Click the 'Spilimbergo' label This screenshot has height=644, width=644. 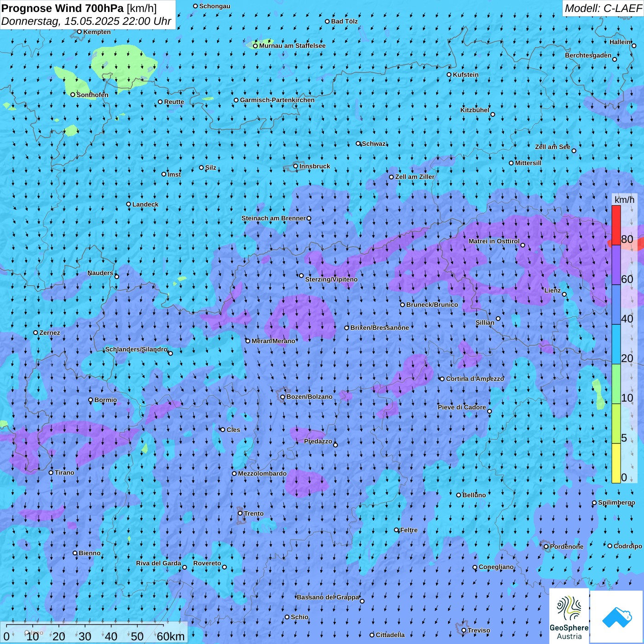point(616,502)
